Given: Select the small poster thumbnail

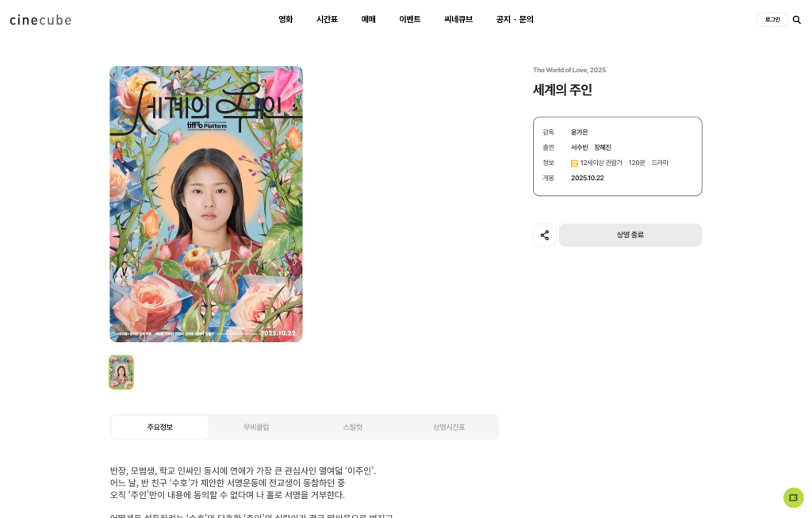Looking at the screenshot, I should click(x=121, y=372).
